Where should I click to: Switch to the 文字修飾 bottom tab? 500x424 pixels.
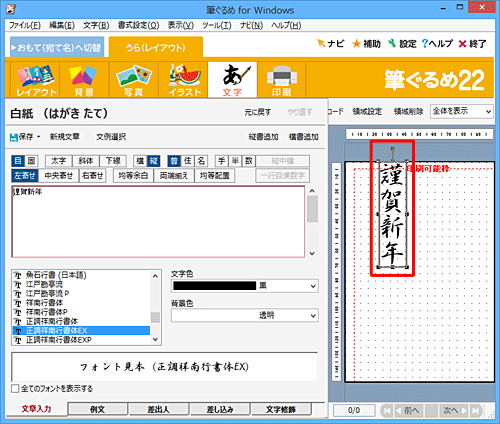[x=281, y=409]
